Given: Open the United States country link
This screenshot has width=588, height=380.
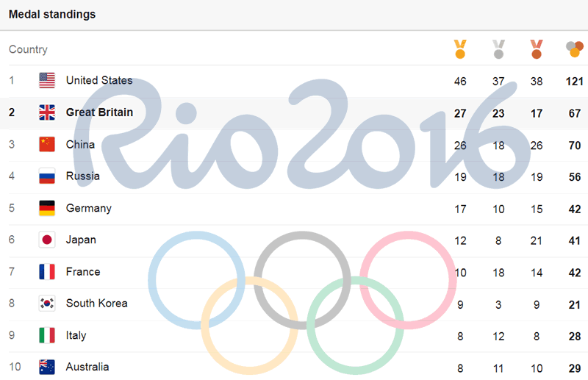Looking at the screenshot, I should 99,81.
